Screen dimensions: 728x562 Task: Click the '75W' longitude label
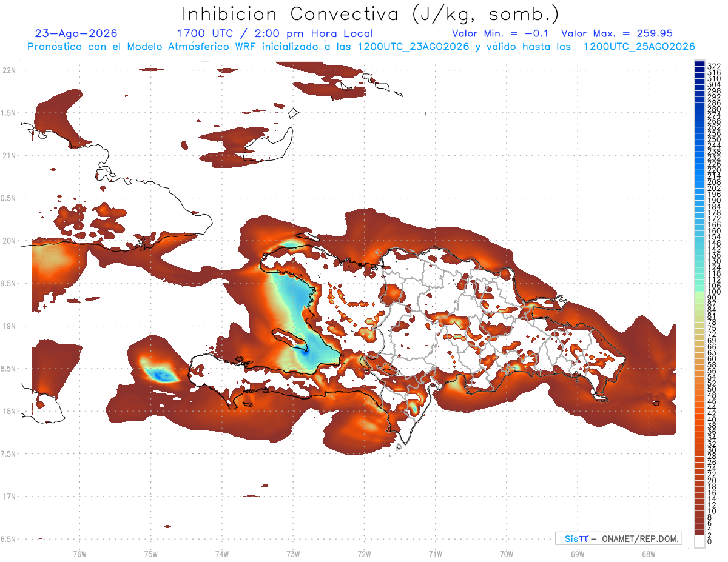(x=150, y=554)
